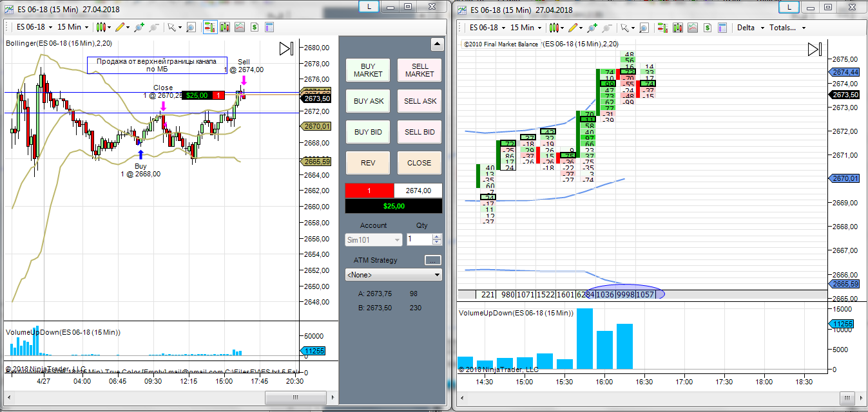This screenshot has height=412, width=868.
Task: Toggle Chart Trader panel in left chart
Action: click(210, 27)
